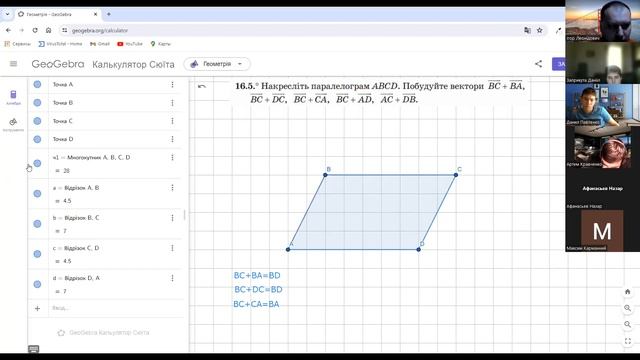Image resolution: width=640 pixels, height=360 pixels.
Task: Select point C on the parallelogram
Action: (456, 175)
